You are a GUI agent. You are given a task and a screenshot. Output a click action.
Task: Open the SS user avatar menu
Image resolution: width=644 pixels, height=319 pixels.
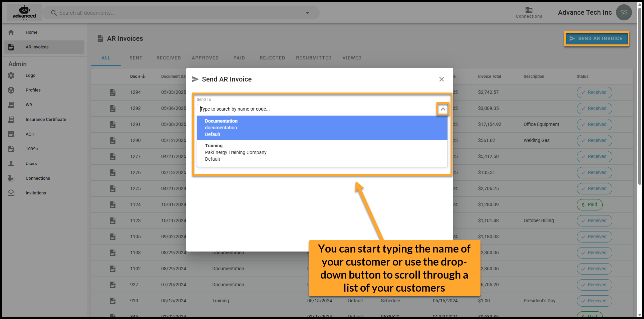pyautogui.click(x=624, y=12)
